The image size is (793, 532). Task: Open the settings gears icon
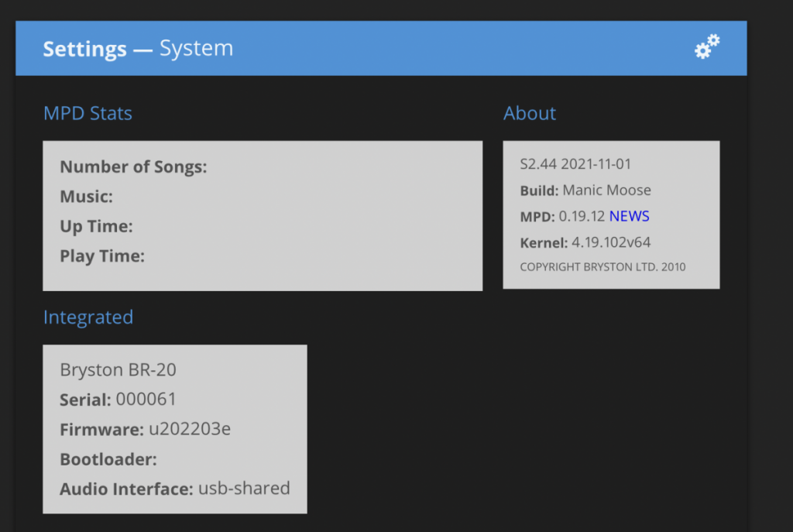point(707,47)
